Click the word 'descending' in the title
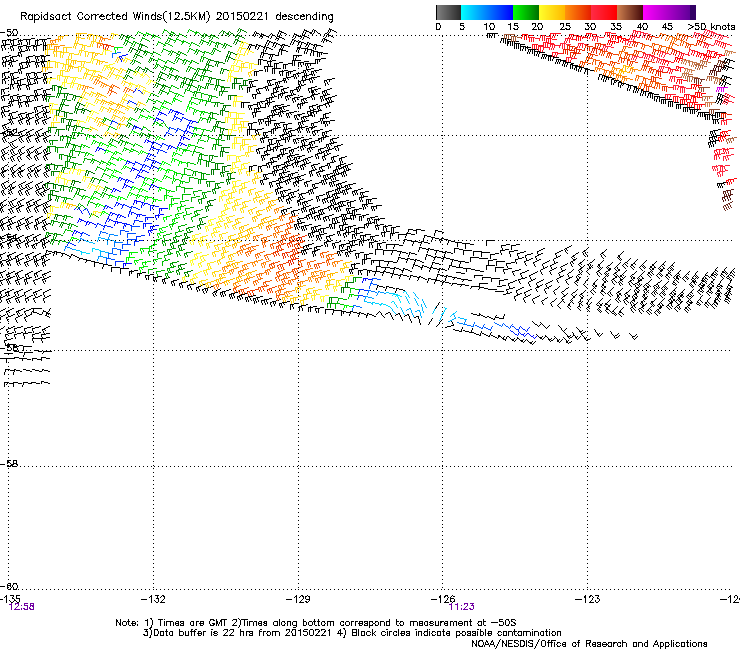The width and height of the screenshot is (740, 650). click(x=304, y=17)
